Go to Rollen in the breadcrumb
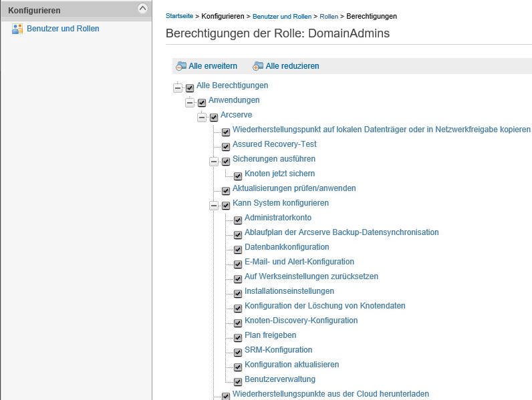The image size is (532, 400). (x=329, y=16)
